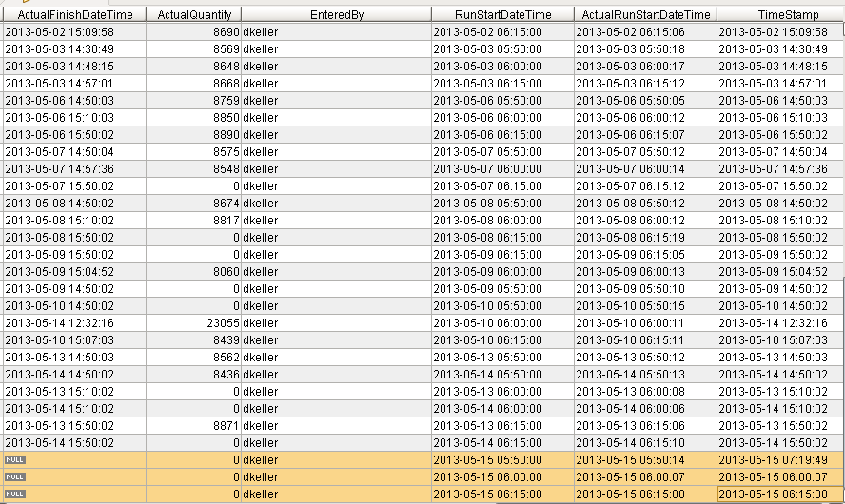Select ActualFinishDateTime cell 2013-05-03 14:57:01

(74, 83)
